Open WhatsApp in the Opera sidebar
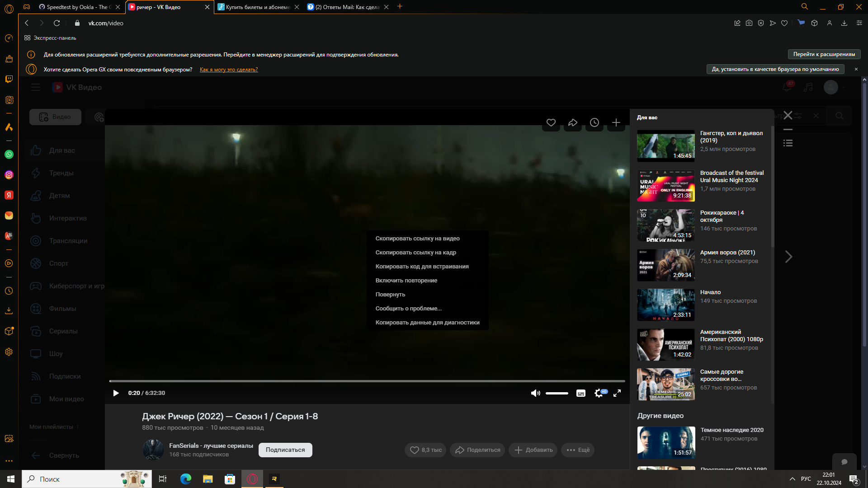 [x=9, y=155]
